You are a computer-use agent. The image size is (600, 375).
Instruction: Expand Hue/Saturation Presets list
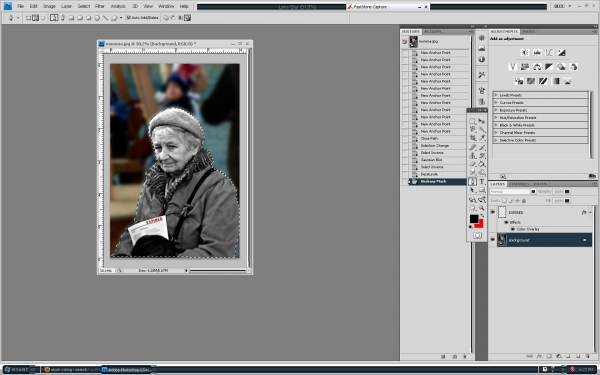point(496,117)
